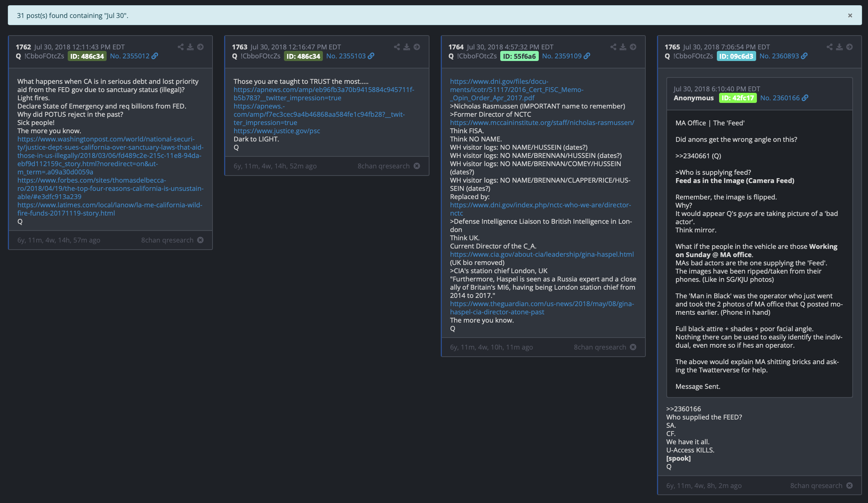Open the forbes.com California unsustainable link
Image resolution: width=868 pixels, height=503 pixels.
tap(110, 188)
